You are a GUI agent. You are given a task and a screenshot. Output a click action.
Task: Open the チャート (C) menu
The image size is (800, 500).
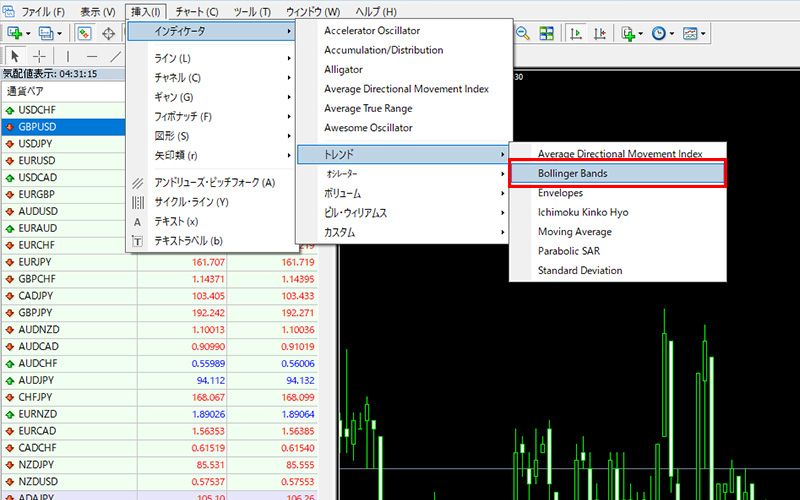196,12
